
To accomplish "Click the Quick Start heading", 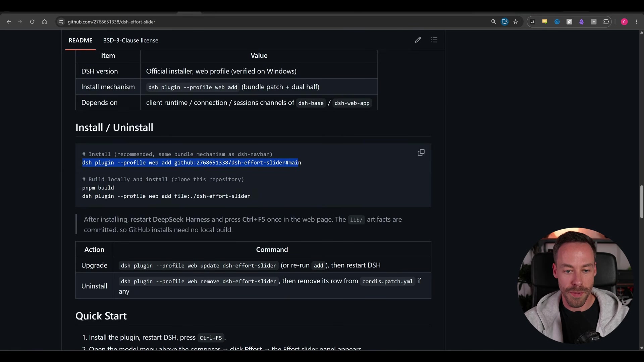I will (101, 316).
